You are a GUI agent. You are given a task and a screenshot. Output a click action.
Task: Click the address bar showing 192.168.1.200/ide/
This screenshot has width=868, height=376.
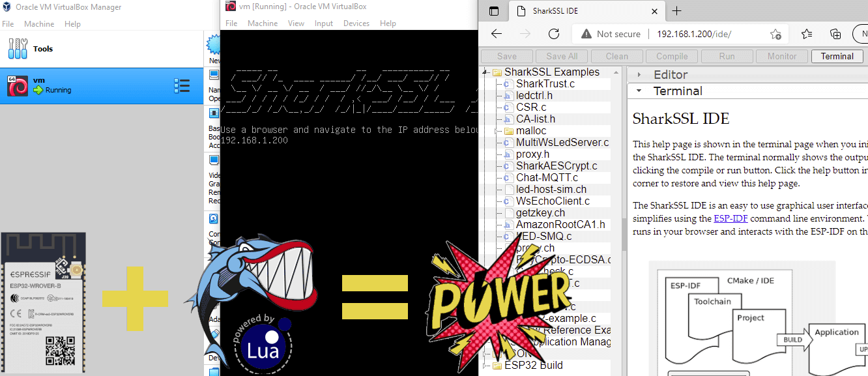(x=694, y=34)
